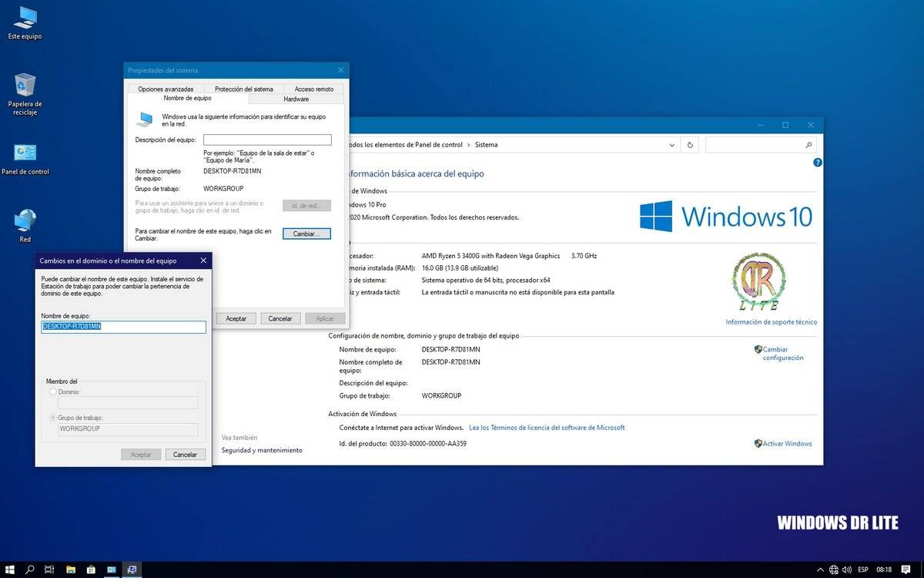The image size is (924, 578).
Task: Click the volume speaker tray icon
Action: (847, 570)
